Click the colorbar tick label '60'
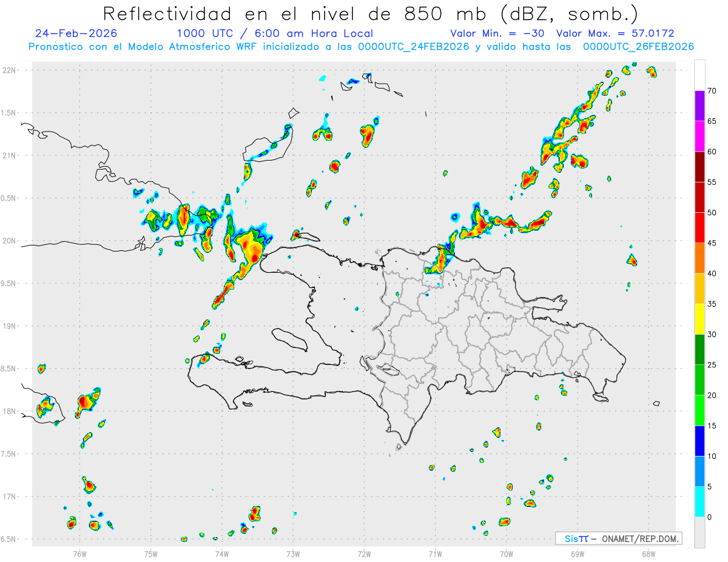 point(712,152)
